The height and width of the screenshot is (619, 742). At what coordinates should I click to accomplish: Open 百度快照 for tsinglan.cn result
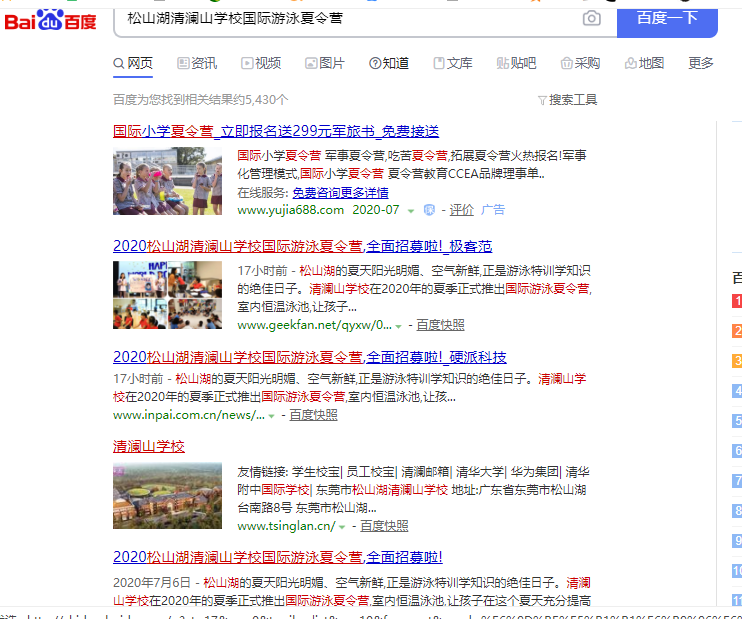point(384,526)
